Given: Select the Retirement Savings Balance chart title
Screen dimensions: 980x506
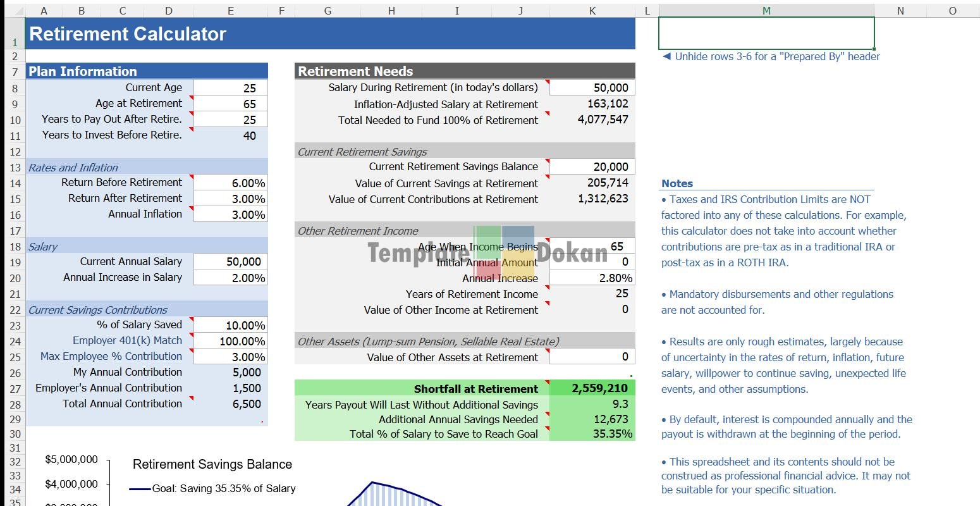Looking at the screenshot, I should click(x=212, y=464).
